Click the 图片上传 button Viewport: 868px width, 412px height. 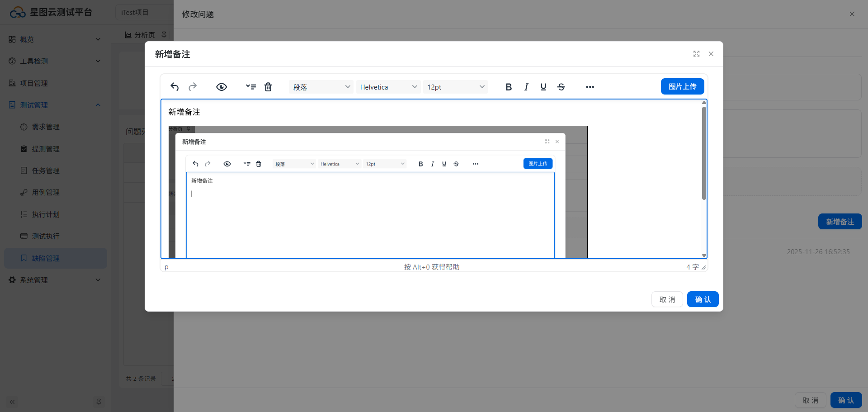coord(682,86)
